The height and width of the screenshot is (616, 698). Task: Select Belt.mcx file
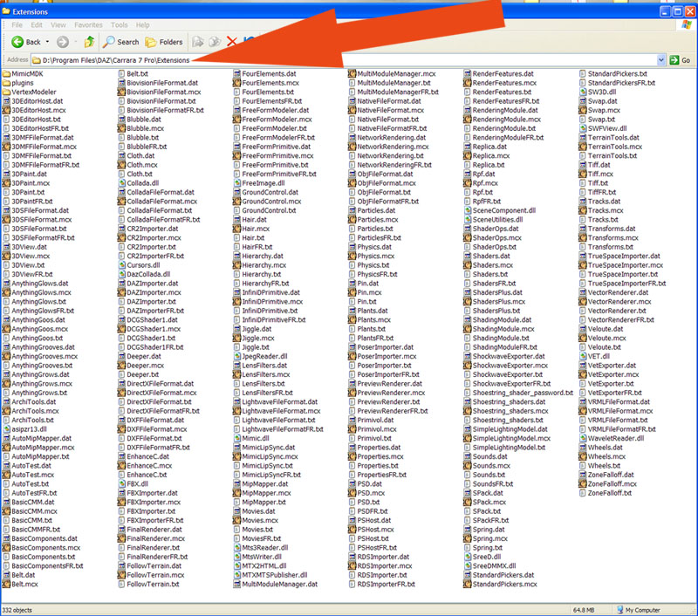(20, 585)
